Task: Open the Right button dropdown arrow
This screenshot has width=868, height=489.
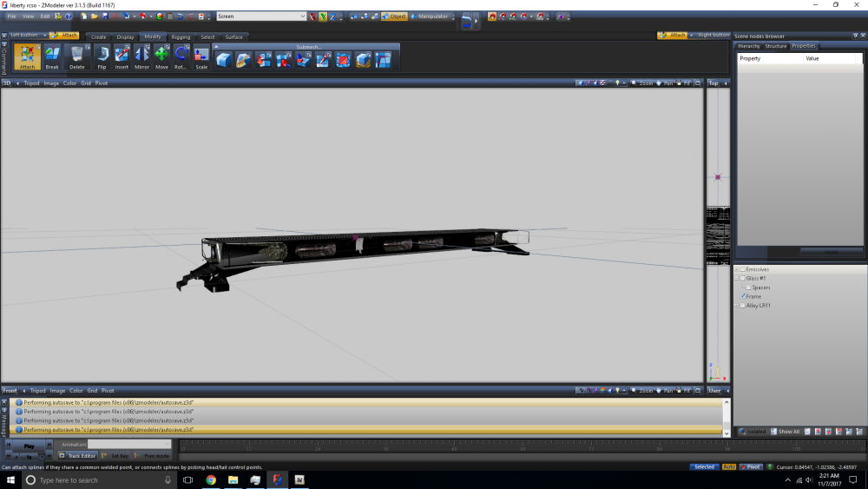Action: click(x=691, y=36)
